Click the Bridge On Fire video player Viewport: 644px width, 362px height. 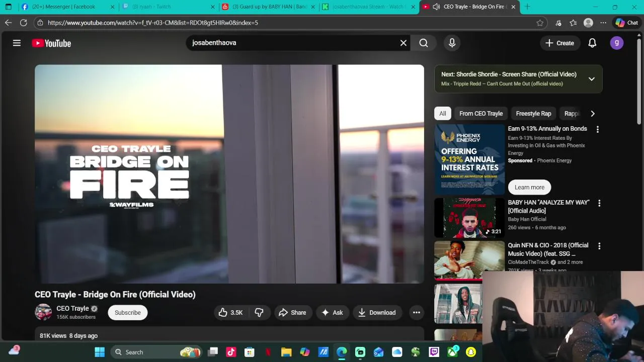[229, 174]
